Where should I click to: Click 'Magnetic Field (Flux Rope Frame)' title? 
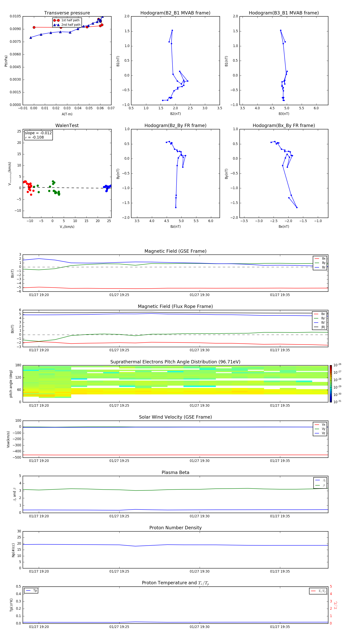click(x=175, y=307)
